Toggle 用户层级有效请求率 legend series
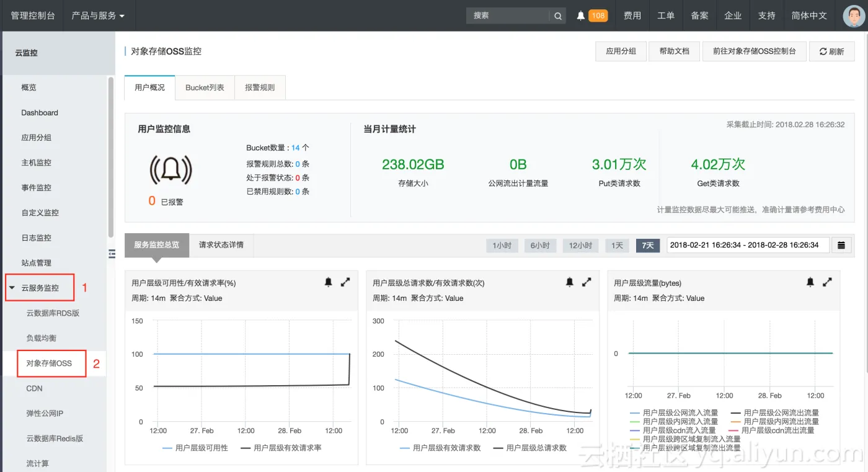The width and height of the screenshot is (868, 472). point(281,448)
